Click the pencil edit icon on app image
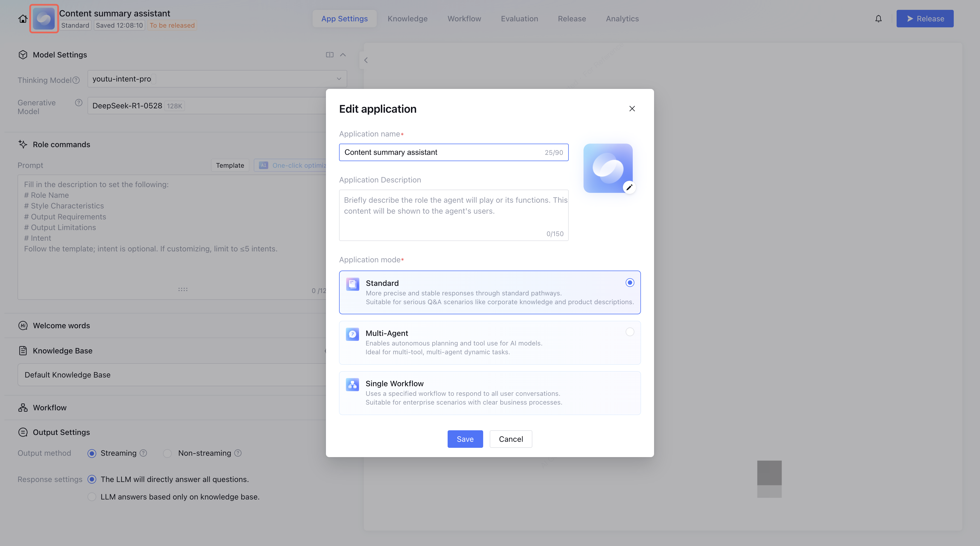The image size is (980, 546). [629, 187]
